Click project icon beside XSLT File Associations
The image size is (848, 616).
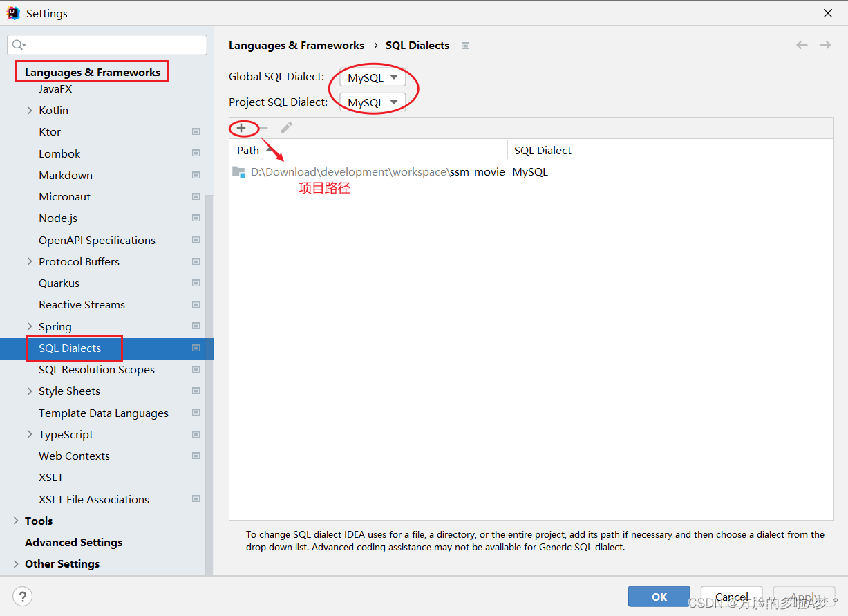point(196,499)
